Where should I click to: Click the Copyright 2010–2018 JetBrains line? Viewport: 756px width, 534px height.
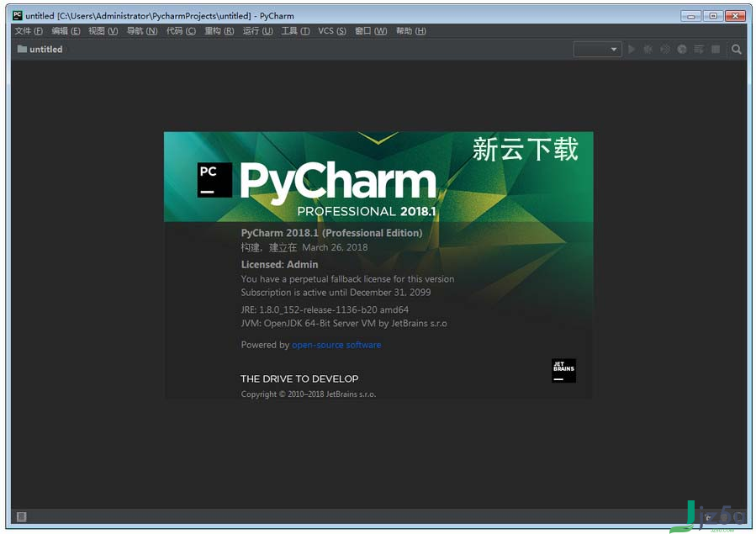[x=309, y=394]
